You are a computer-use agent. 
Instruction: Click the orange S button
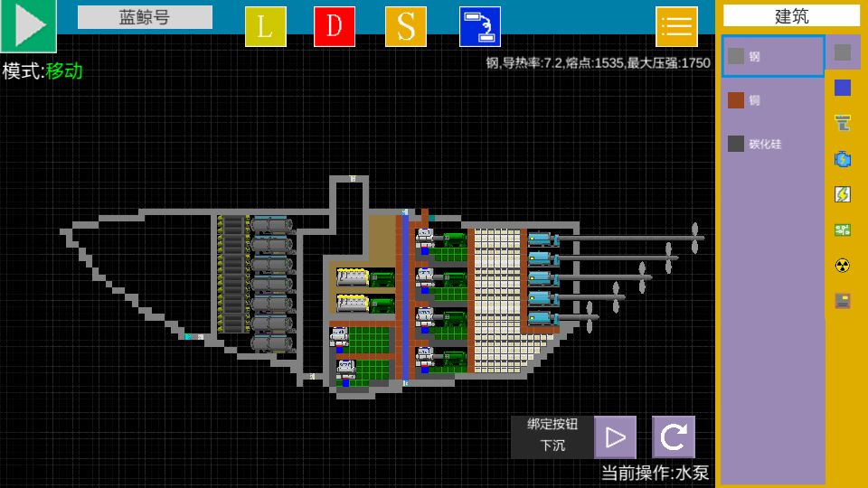pyautogui.click(x=406, y=26)
